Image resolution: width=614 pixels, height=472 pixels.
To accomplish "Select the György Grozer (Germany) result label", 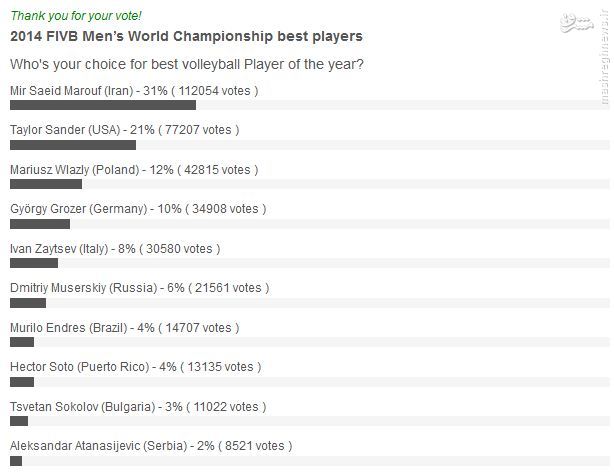I will pos(138,209).
